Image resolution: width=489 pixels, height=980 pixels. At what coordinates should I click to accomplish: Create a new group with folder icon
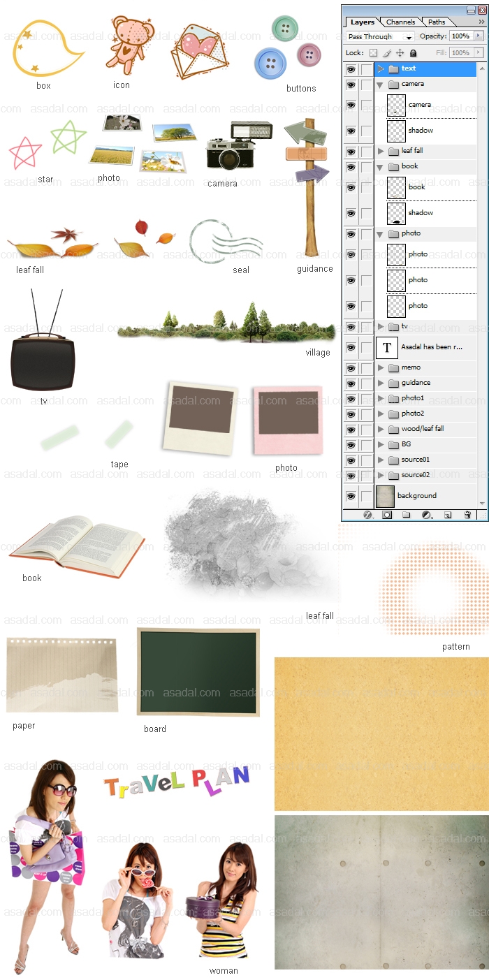(x=407, y=515)
